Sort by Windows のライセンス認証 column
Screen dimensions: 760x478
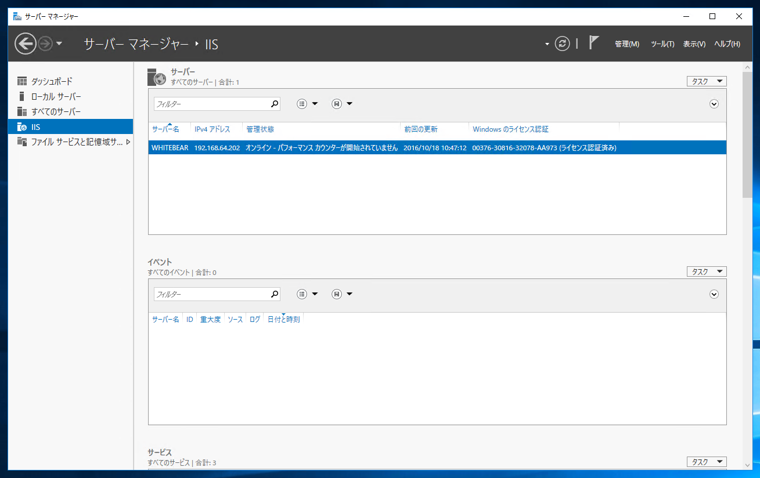point(510,129)
